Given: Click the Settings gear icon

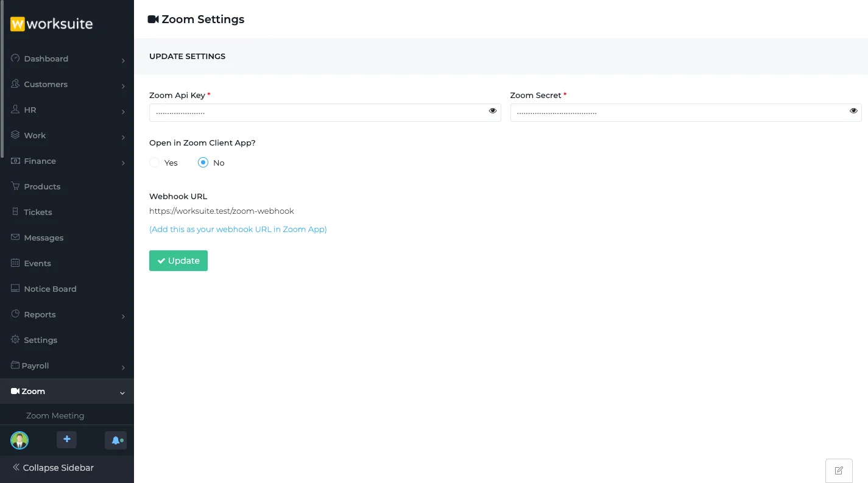Looking at the screenshot, I should coord(15,340).
